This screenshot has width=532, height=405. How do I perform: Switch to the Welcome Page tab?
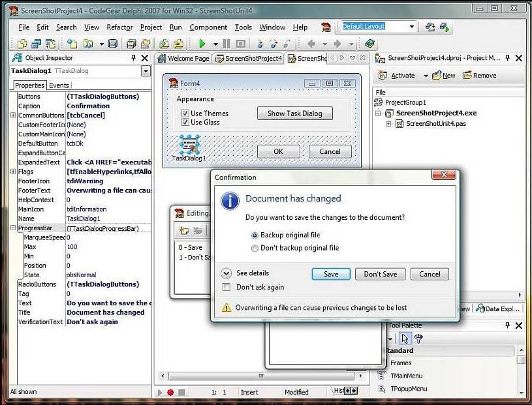click(183, 58)
